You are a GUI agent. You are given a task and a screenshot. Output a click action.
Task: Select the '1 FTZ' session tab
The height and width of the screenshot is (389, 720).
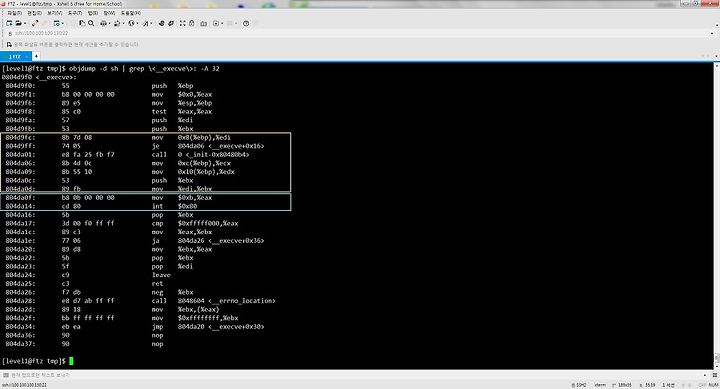point(16,56)
